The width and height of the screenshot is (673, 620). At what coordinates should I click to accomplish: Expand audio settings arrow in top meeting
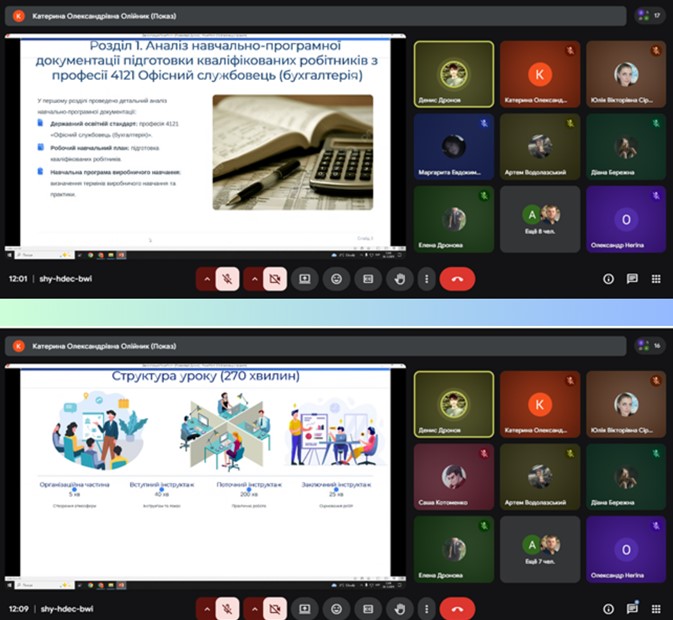point(205,280)
